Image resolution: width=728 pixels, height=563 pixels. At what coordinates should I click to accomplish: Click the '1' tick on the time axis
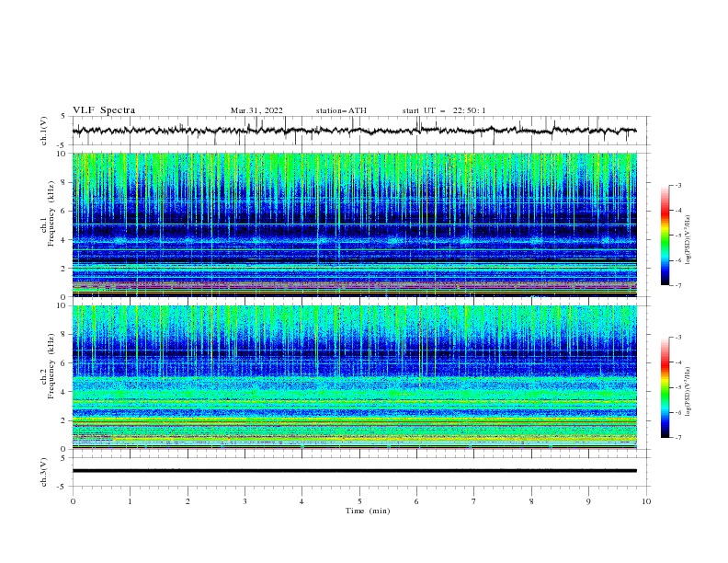coord(130,501)
